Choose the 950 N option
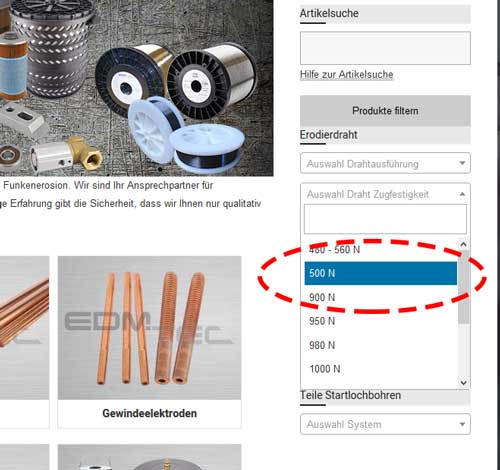Screen dimensions: 500x470 click(x=380, y=321)
